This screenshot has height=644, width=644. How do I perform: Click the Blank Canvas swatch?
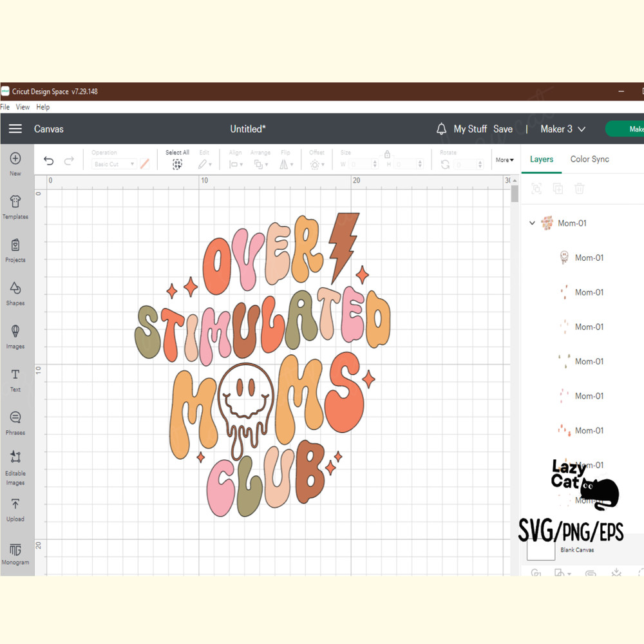coord(540,549)
